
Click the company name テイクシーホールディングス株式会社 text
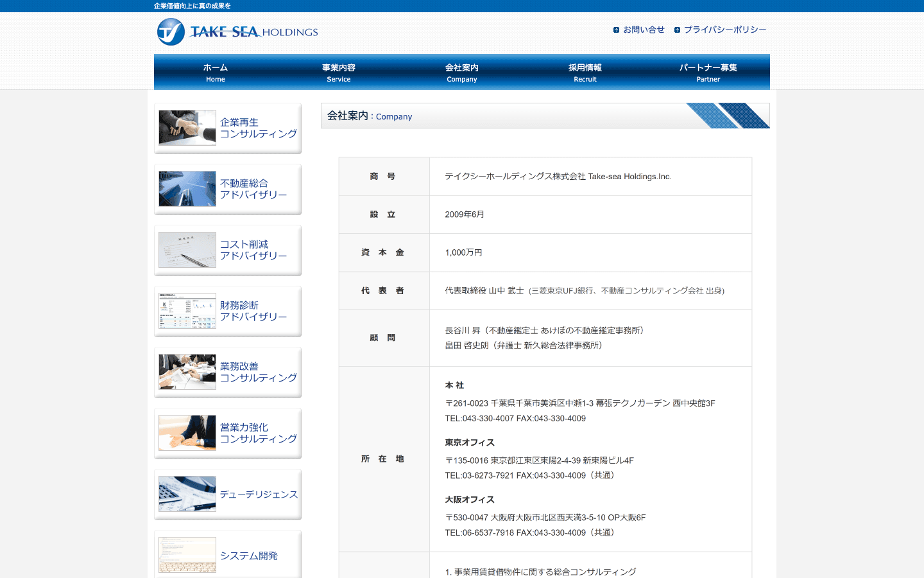[x=558, y=177]
